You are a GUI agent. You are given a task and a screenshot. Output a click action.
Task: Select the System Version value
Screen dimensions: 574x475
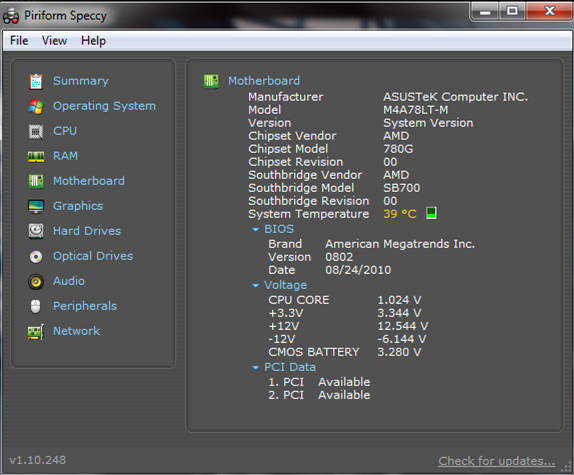[428, 123]
